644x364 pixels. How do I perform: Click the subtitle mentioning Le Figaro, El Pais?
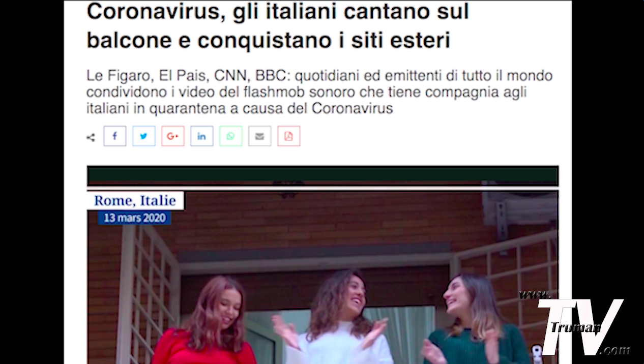[319, 92]
